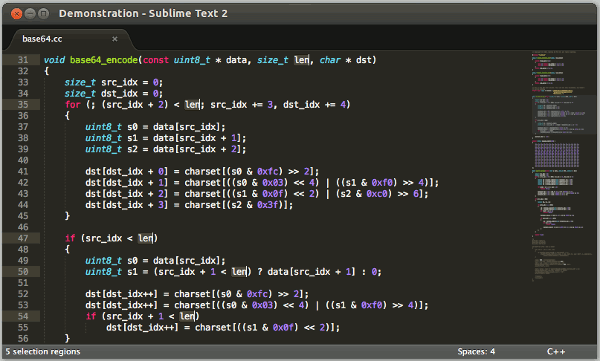Screen dimensions: 600x361
Task: Click the window close button
Action: coord(16,14)
